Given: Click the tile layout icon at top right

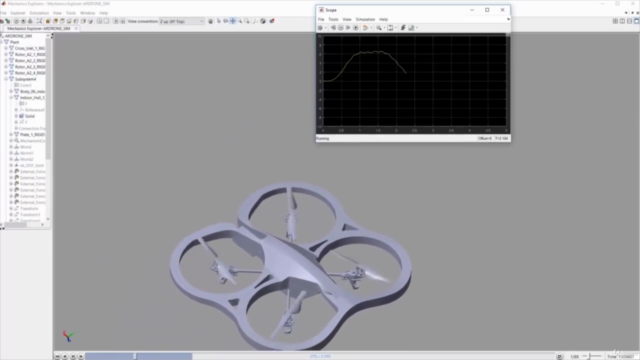Looking at the screenshot, I should pyautogui.click(x=615, y=21).
